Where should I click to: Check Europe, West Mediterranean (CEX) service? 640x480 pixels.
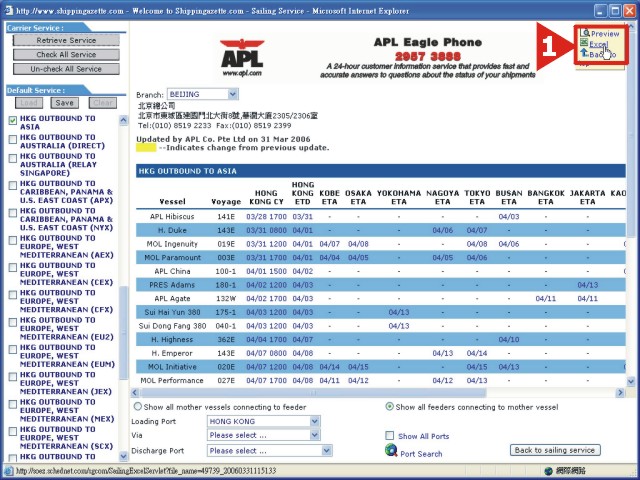13,267
